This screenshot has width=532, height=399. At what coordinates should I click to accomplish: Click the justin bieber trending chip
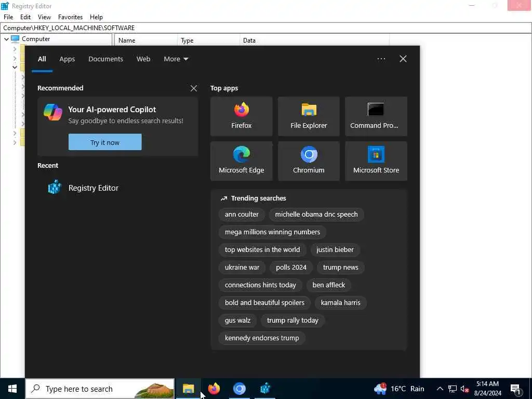coord(335,250)
